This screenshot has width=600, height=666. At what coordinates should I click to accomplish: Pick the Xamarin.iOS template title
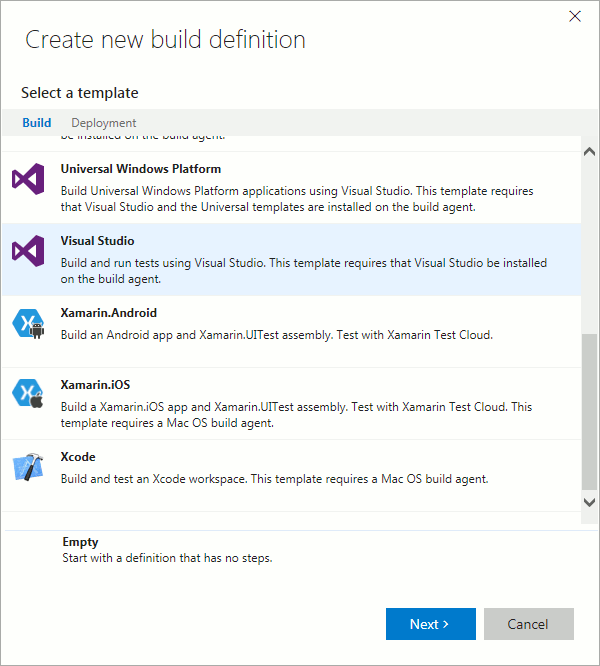point(96,385)
